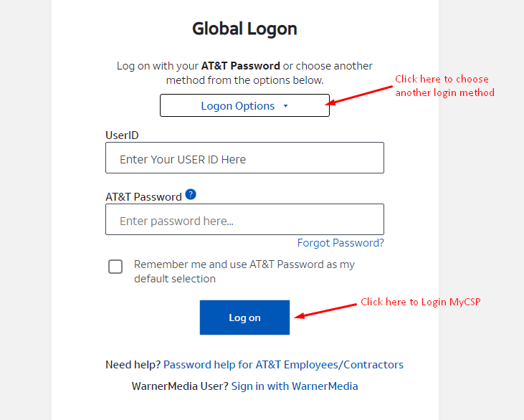Click the Remember me default selection label text
The width and height of the screenshot is (524, 420).
(x=244, y=272)
